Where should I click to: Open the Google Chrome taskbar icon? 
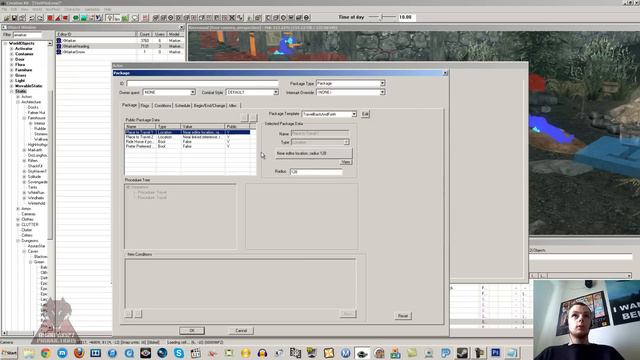pos(45,353)
